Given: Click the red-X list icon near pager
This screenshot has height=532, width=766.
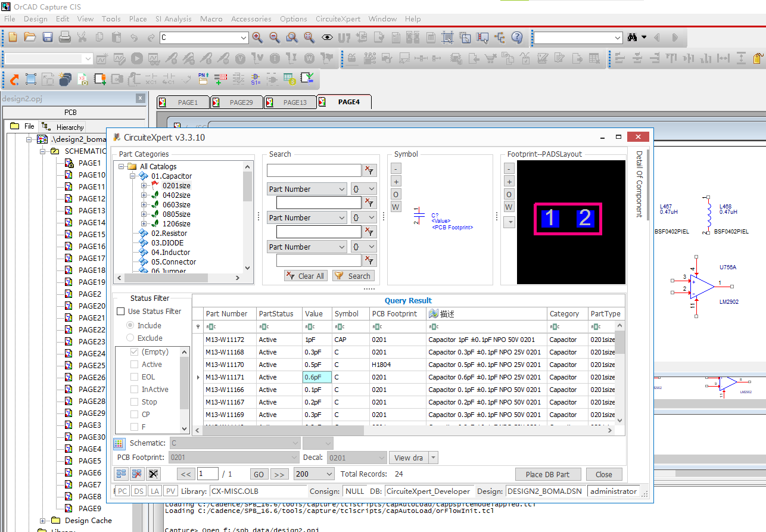Looking at the screenshot, I should coord(137,474).
